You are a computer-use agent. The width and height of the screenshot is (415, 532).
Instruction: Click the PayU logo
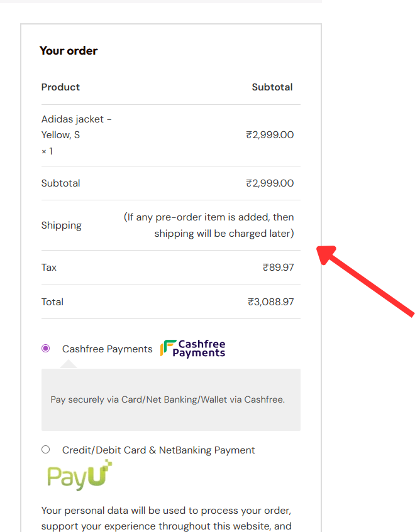click(x=79, y=475)
